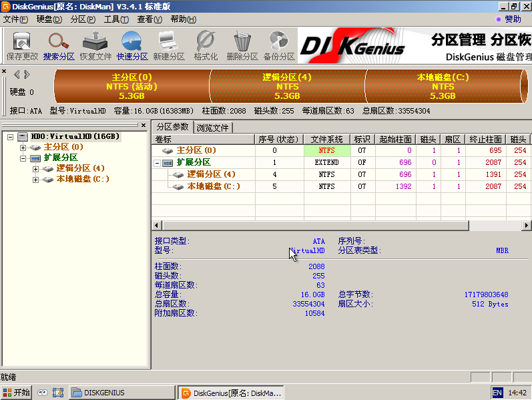Click the EXTEND file system cell

[x=327, y=163]
